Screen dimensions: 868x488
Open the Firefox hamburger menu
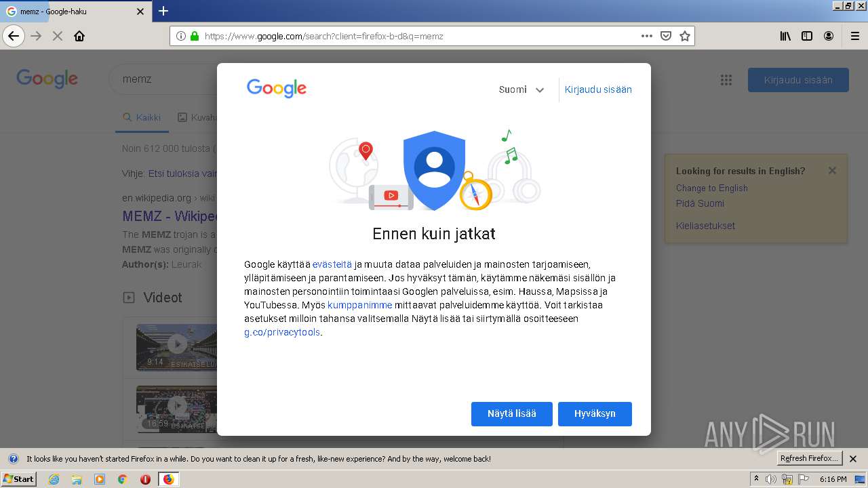point(854,36)
